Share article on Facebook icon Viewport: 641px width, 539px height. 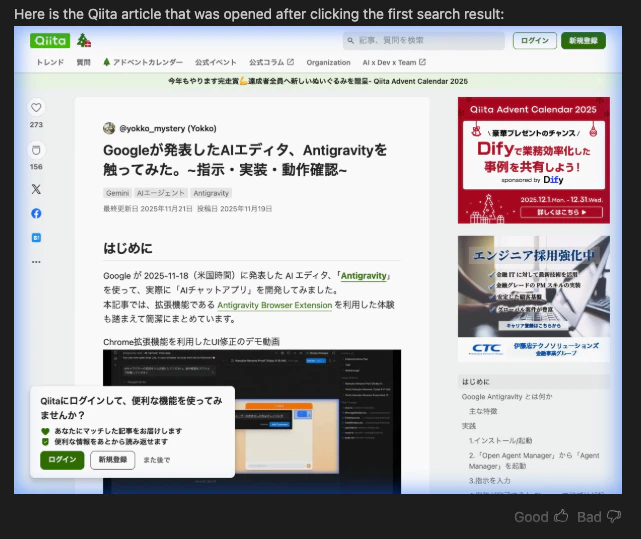(x=36, y=213)
